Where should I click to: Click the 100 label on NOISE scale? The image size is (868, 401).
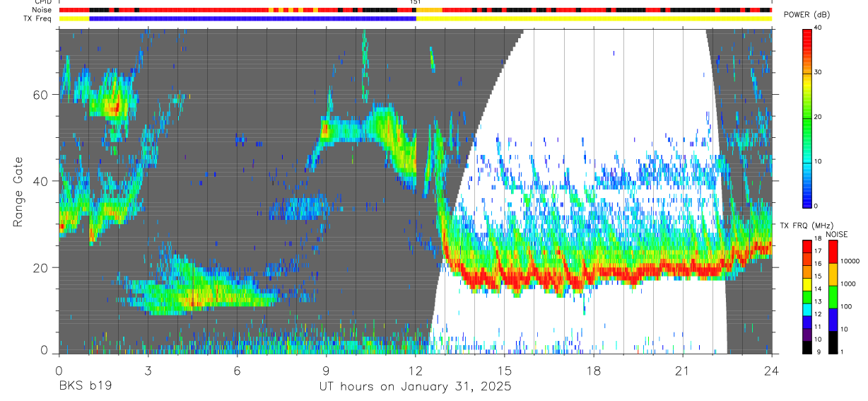[x=845, y=307]
